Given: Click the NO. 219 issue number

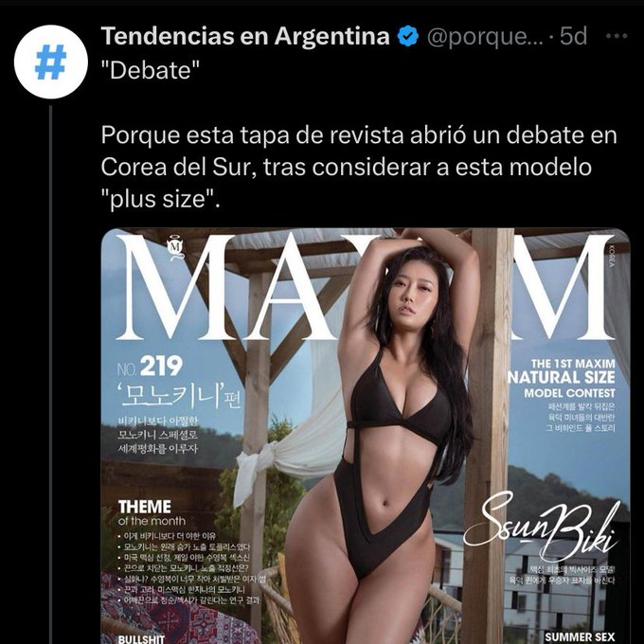Looking at the screenshot, I should tap(150, 366).
